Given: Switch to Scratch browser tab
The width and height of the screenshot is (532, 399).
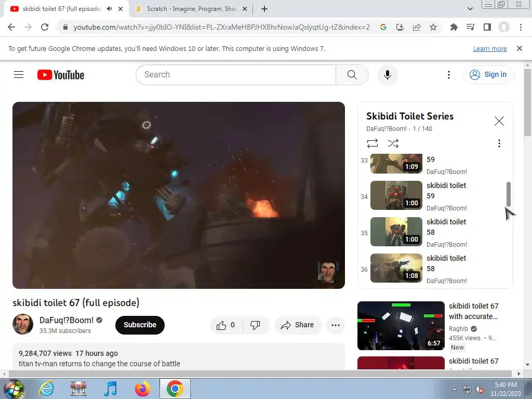Looking at the screenshot, I should click(x=191, y=9).
